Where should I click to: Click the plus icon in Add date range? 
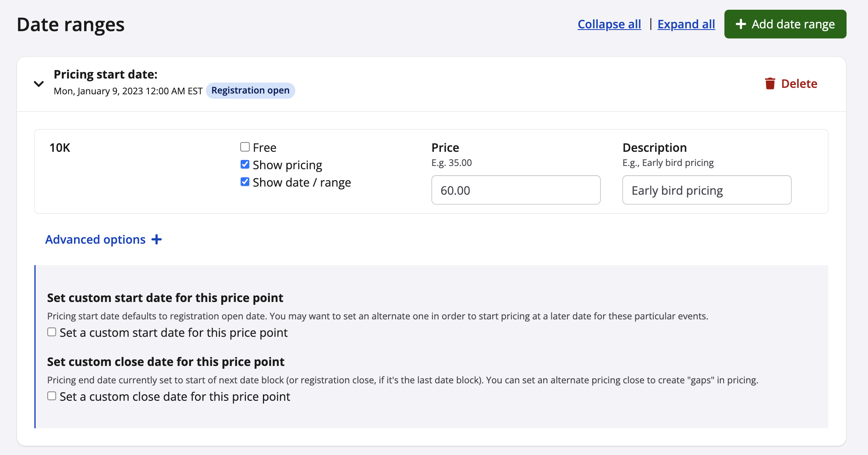[x=741, y=24]
